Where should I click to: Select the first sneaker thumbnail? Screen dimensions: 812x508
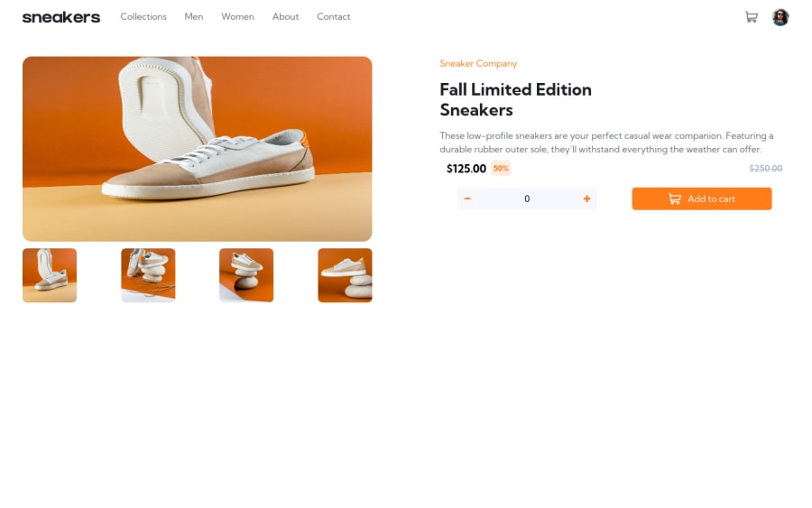pyautogui.click(x=50, y=275)
